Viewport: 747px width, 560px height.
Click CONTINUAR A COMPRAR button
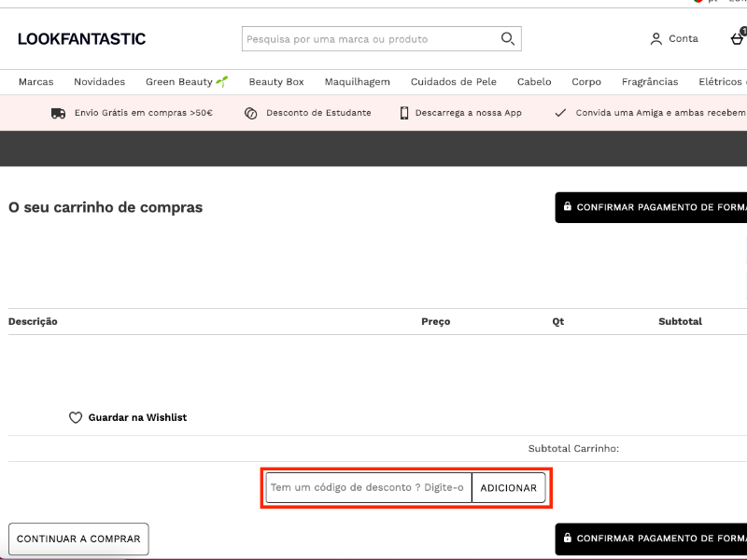click(78, 539)
